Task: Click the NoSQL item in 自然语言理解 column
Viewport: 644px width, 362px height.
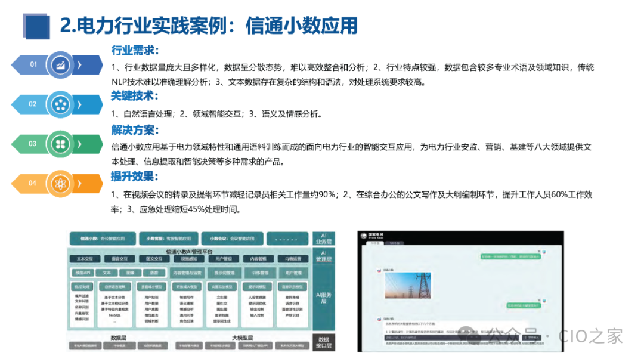Action: [x=114, y=315]
